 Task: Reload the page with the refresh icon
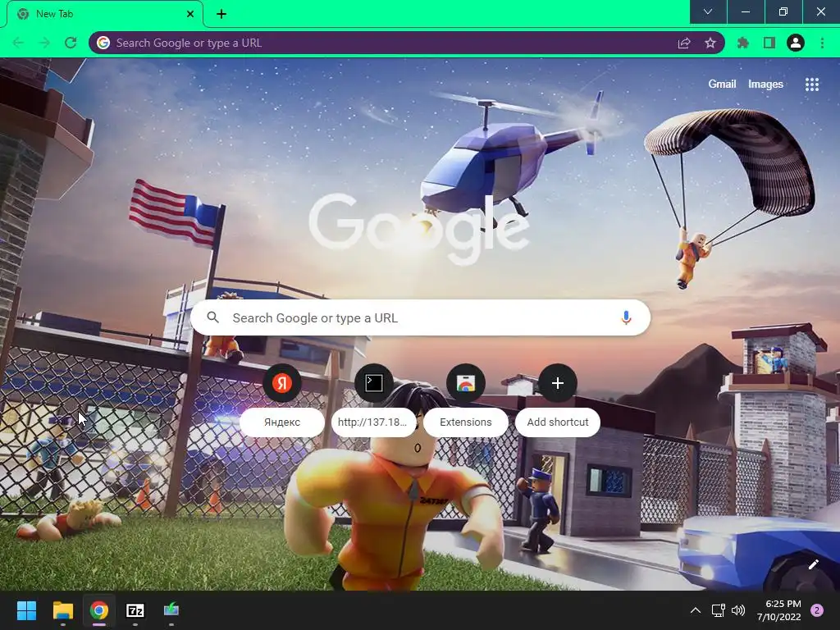(71, 43)
